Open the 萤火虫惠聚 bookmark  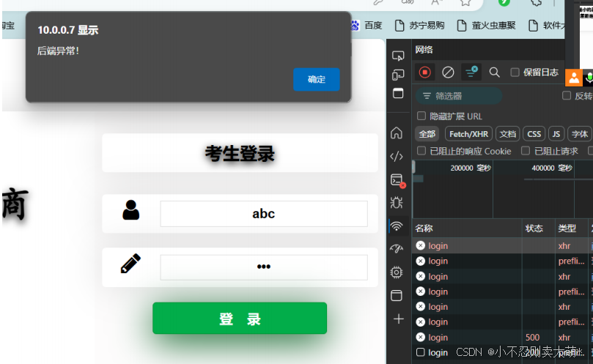[x=487, y=26]
